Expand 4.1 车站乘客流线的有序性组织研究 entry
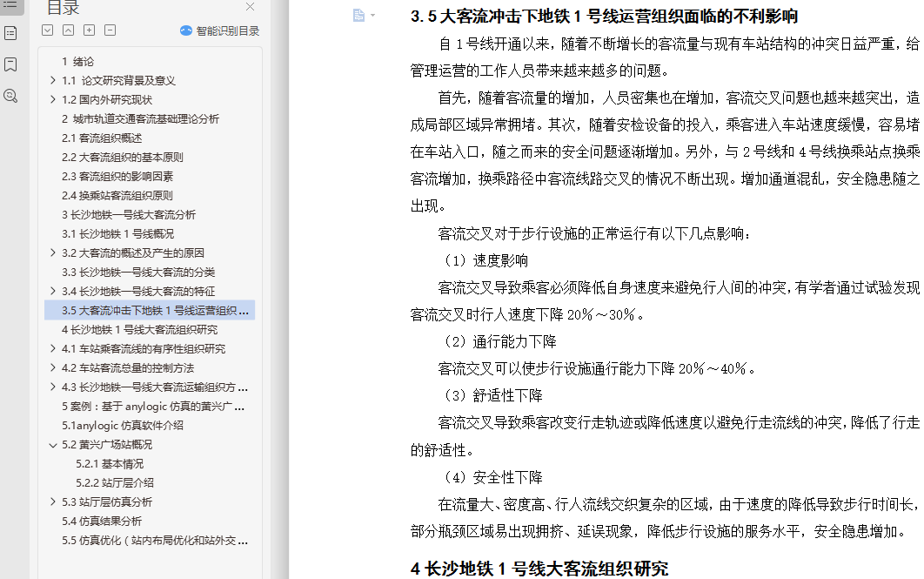Viewport: 924px width, 579px height. click(53, 348)
